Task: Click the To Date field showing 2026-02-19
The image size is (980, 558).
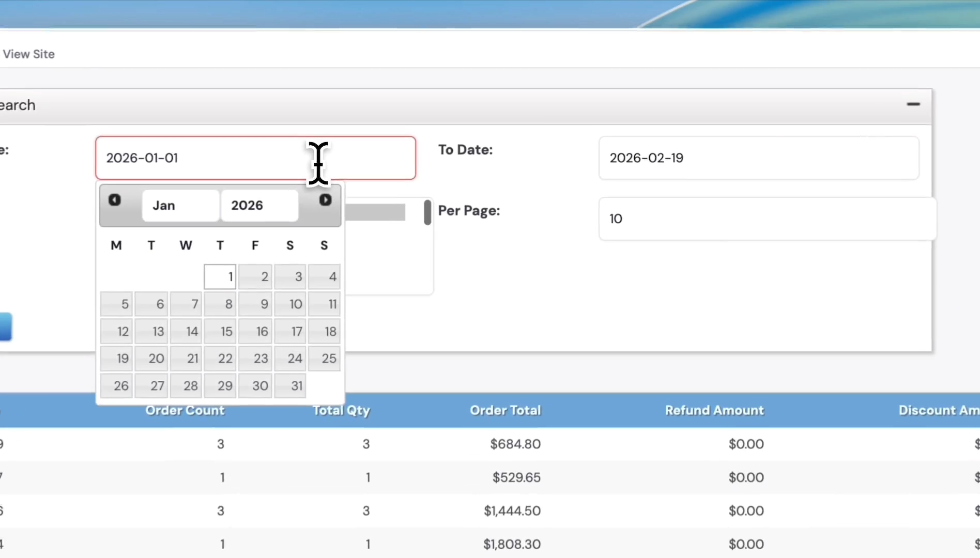Action: 759,158
